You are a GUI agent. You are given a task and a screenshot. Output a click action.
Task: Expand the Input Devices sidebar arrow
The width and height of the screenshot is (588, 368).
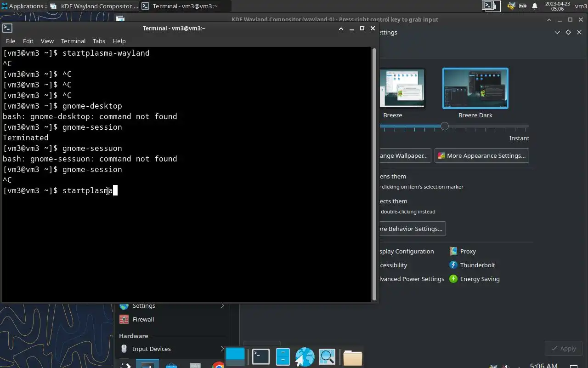(223, 349)
